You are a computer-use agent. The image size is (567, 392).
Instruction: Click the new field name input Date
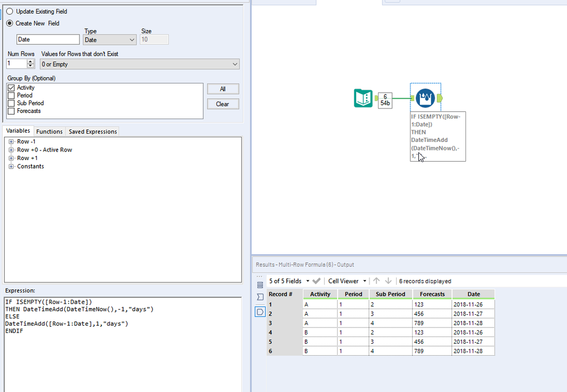[x=48, y=39]
